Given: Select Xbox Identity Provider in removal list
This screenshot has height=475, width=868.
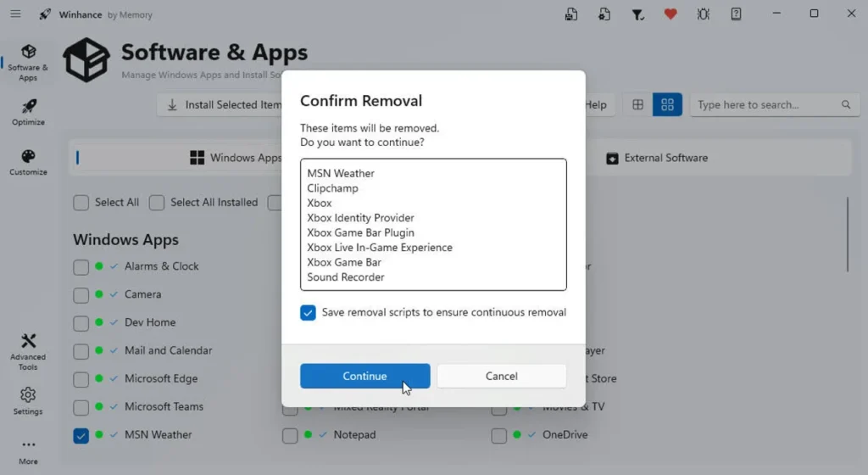Looking at the screenshot, I should tap(360, 218).
